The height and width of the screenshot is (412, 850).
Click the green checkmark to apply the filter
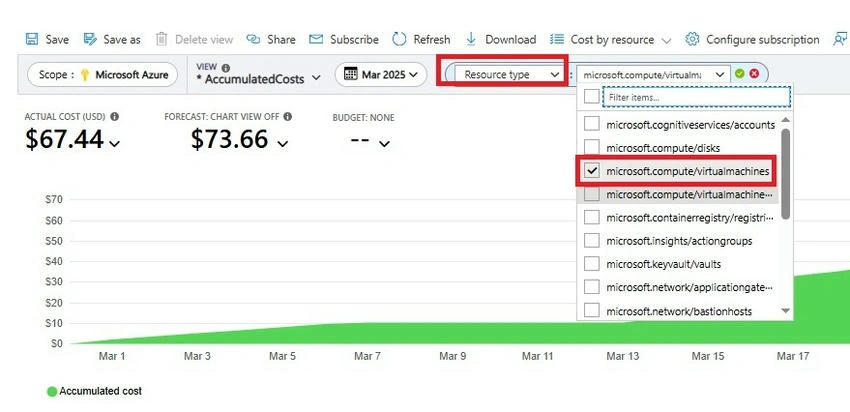click(739, 74)
